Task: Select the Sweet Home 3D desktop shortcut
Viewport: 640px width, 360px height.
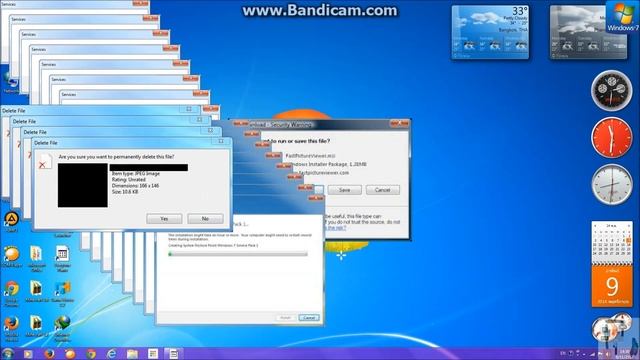Action: (62, 293)
